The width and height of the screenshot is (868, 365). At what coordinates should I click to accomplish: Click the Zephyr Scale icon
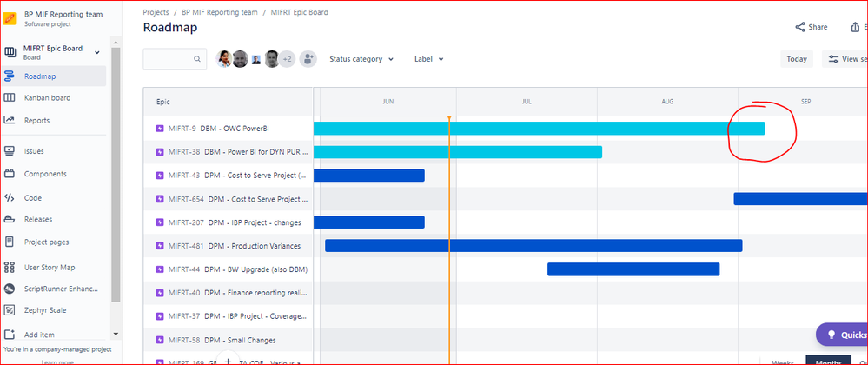10,310
